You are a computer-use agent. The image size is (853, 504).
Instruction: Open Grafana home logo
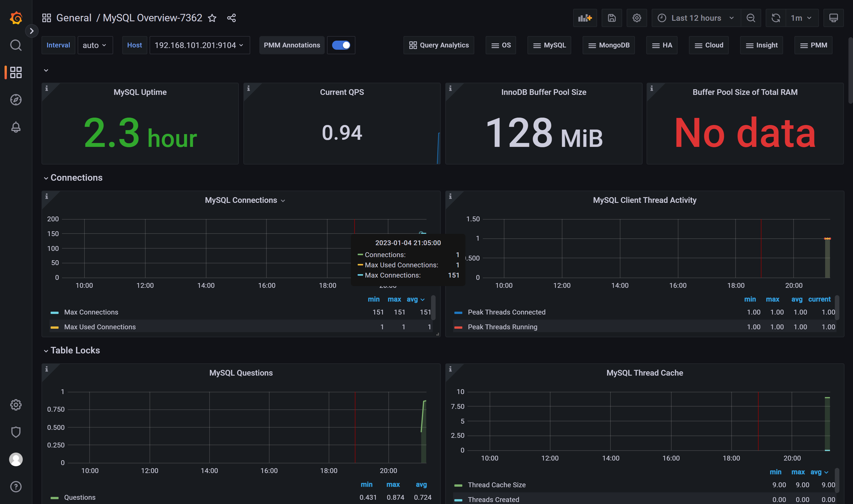point(16,18)
